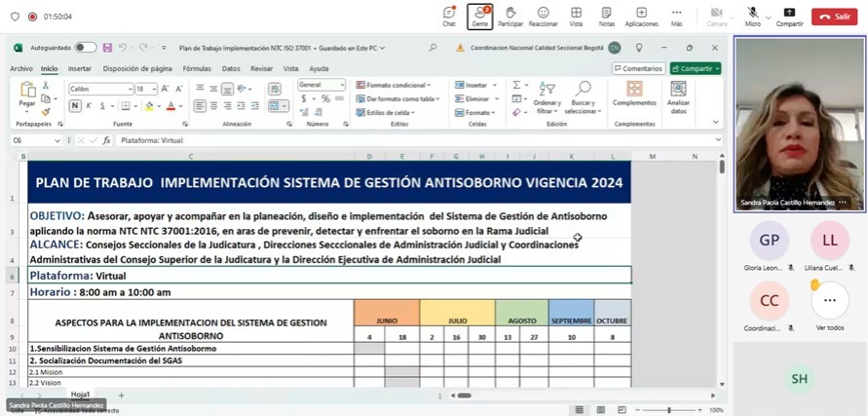The height and width of the screenshot is (416, 868).
Task: Open Analizar datos tool
Action: pyautogui.click(x=678, y=97)
